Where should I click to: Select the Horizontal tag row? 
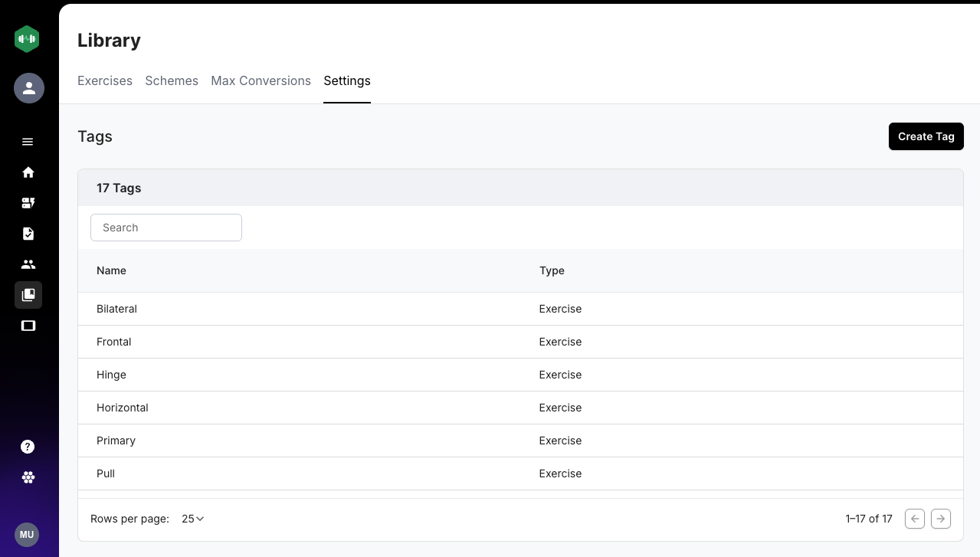click(520, 408)
